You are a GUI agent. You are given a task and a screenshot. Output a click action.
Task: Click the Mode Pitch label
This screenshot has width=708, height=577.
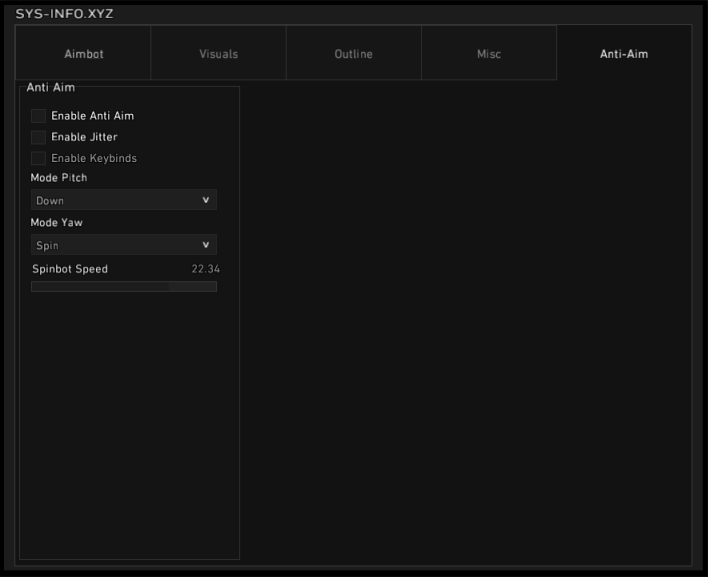[x=59, y=178]
